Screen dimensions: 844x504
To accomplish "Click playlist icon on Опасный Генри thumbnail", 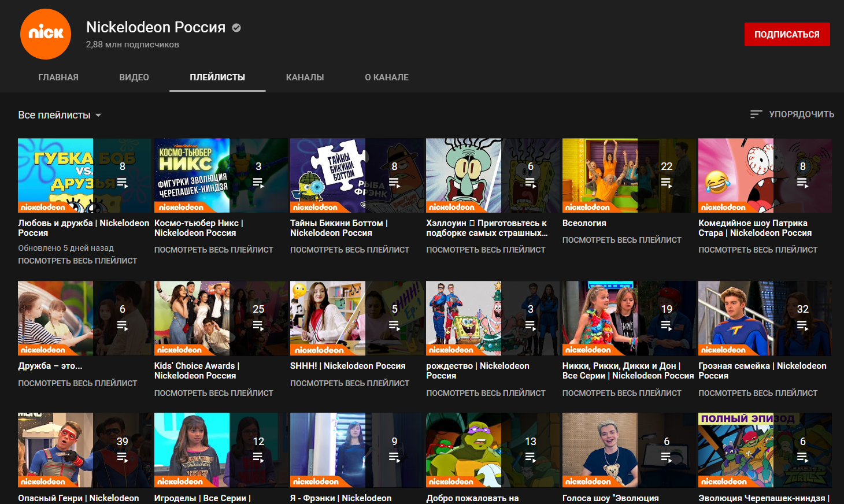I will [x=123, y=458].
